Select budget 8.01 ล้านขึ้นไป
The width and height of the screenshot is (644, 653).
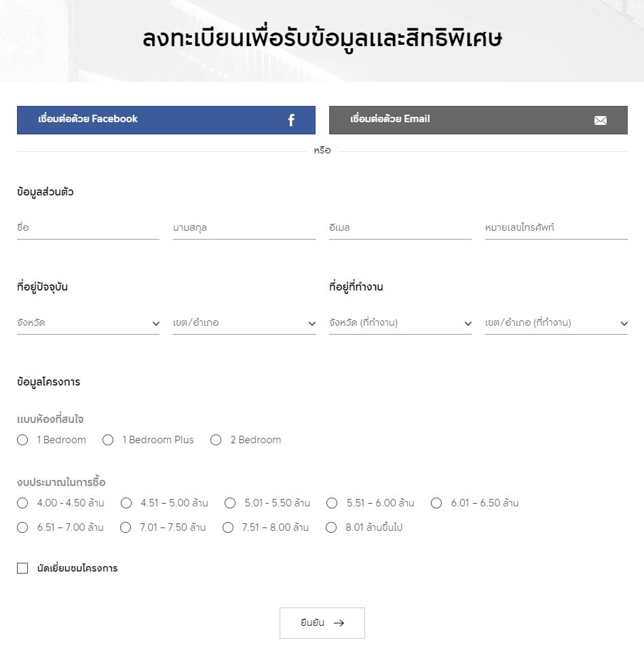331,527
